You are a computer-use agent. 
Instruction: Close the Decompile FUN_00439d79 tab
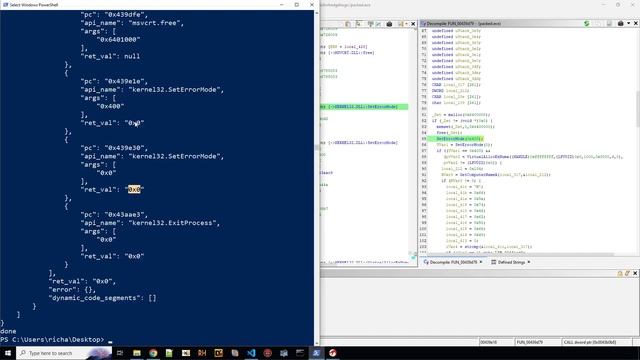click(x=481, y=262)
